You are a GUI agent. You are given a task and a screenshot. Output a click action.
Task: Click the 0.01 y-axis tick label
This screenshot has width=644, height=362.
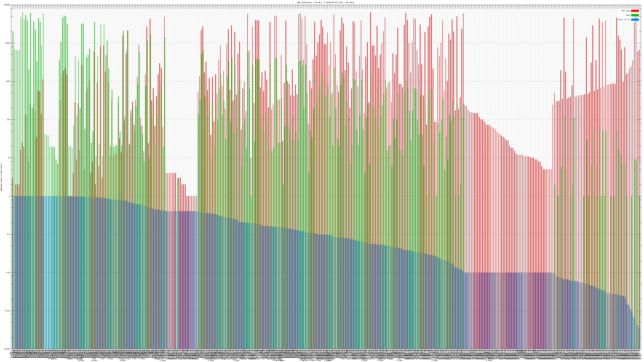click(8, 273)
